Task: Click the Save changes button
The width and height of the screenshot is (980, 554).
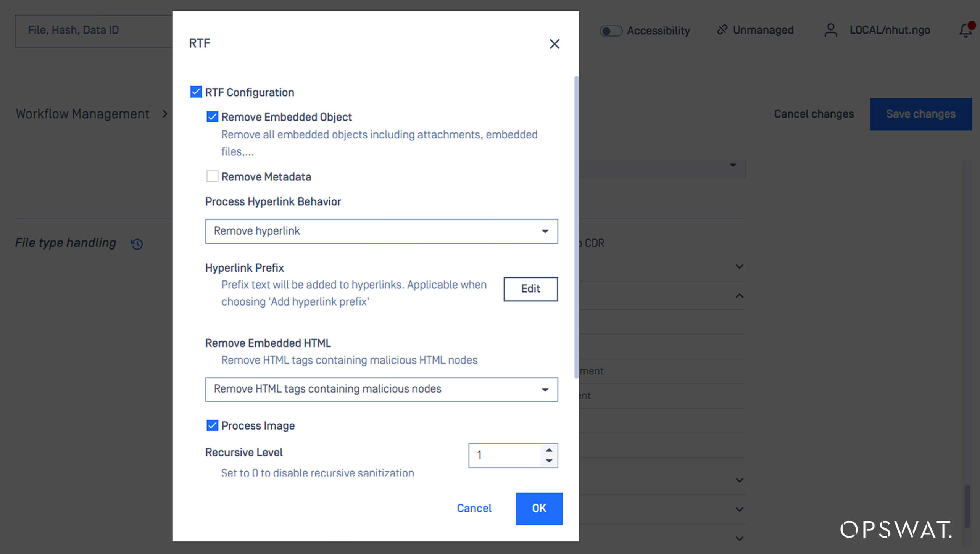Action: [921, 114]
